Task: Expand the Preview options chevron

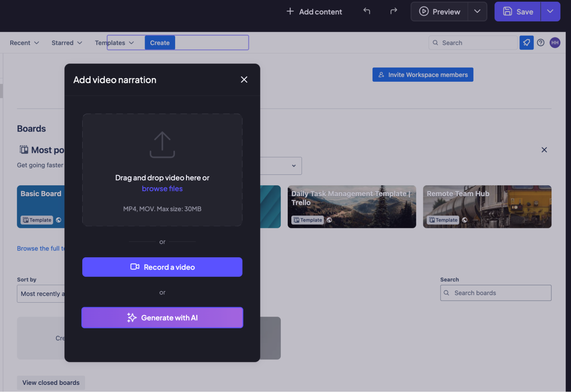Action: click(477, 11)
